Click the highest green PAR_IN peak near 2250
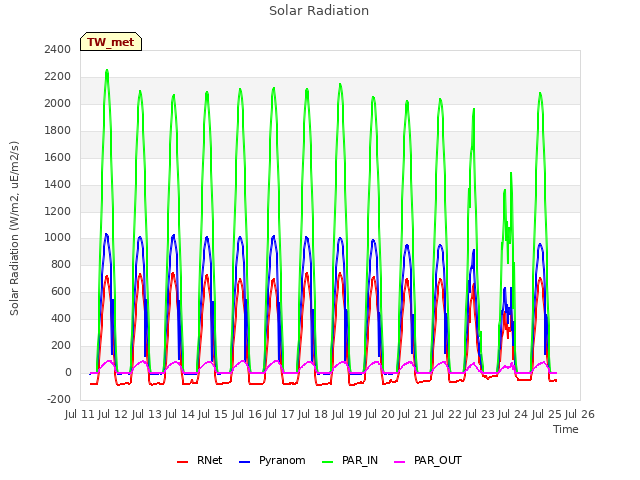The width and height of the screenshot is (640, 480). click(x=107, y=71)
